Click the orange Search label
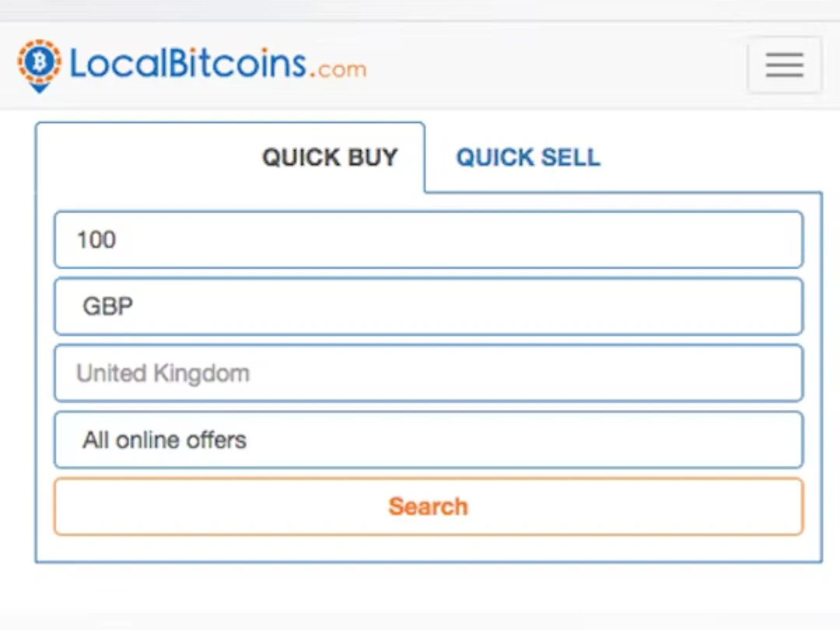Viewport: 840px width, 630px height. (428, 506)
